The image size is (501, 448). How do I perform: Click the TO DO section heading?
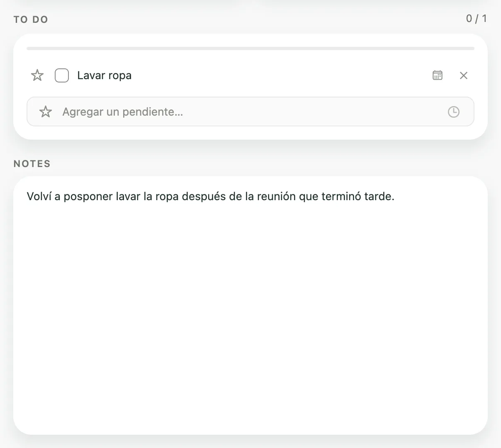(31, 19)
